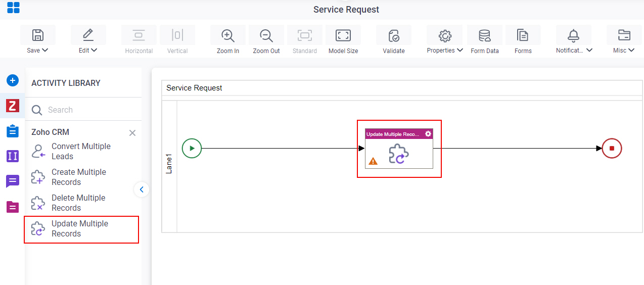Select the Zoho CRM sidebar tab
The image size is (644, 285).
[13, 106]
